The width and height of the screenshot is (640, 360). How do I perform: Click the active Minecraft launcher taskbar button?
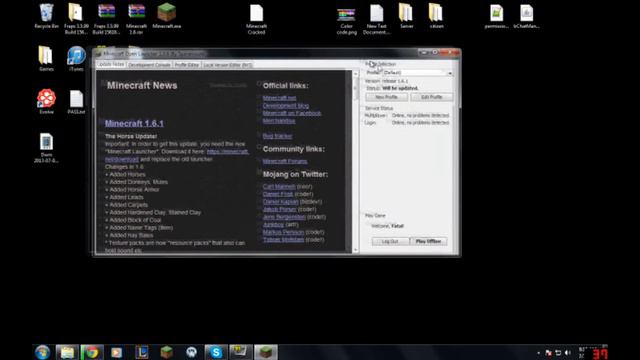tap(266, 352)
